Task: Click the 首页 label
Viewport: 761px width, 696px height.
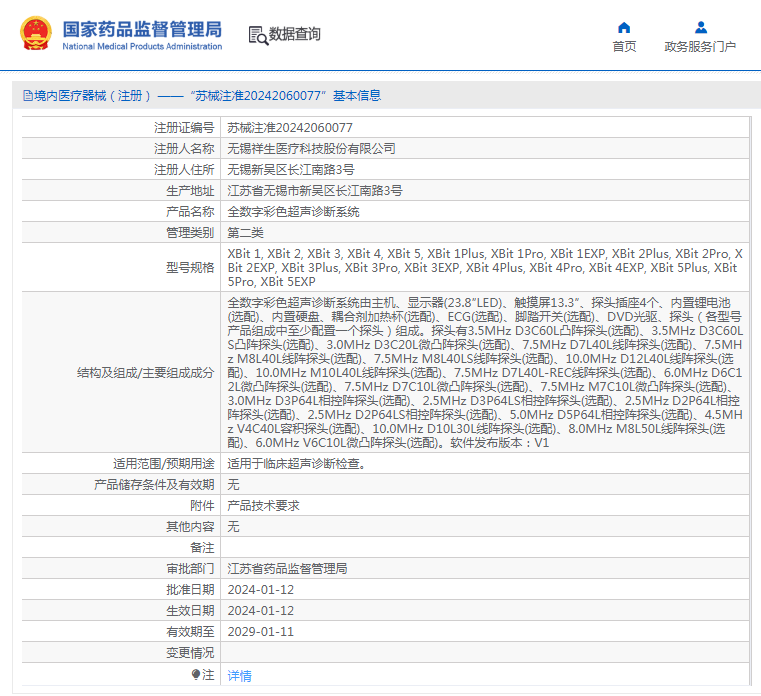Action: pyautogui.click(x=624, y=46)
